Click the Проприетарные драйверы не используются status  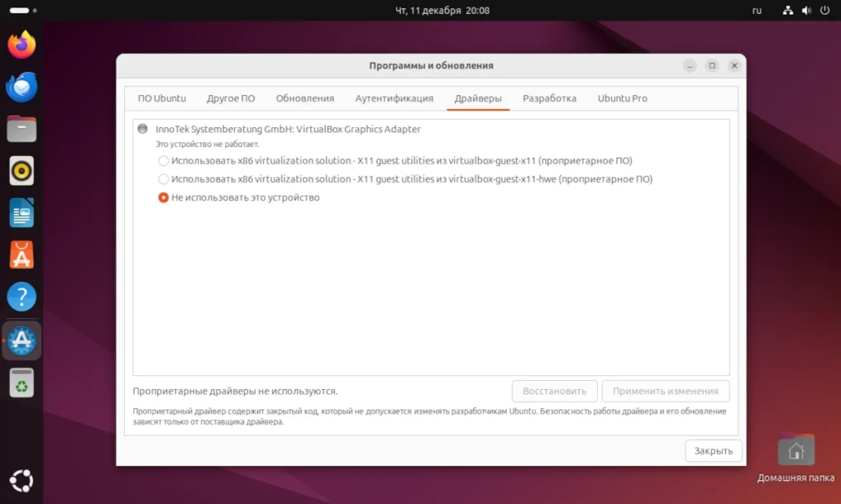coord(236,391)
